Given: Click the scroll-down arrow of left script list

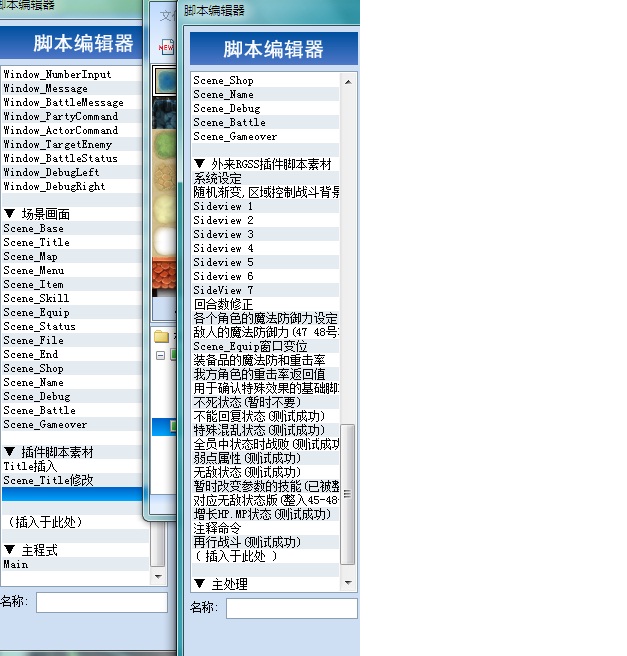Looking at the screenshot, I should [x=158, y=577].
